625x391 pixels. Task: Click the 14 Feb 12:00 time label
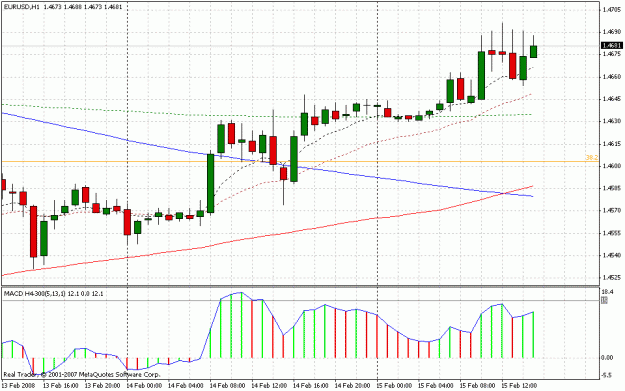pos(269,386)
